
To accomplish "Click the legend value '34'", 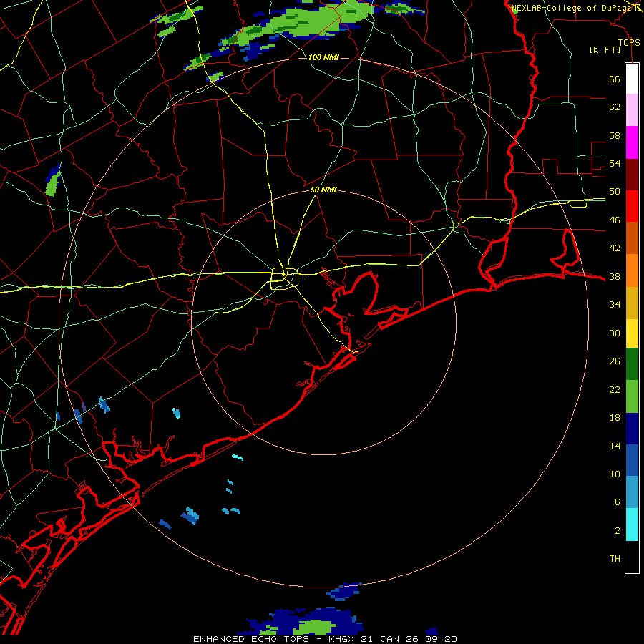I will click(x=615, y=305).
